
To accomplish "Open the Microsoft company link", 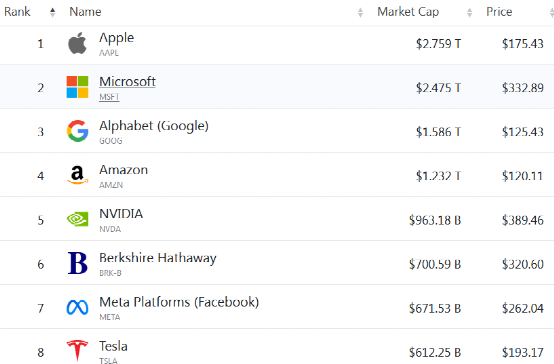I will point(127,82).
